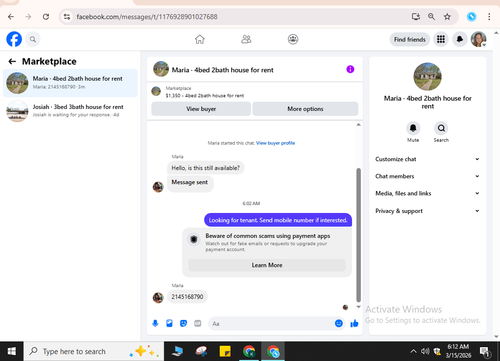Expand the Privacy & support section

[427, 211]
